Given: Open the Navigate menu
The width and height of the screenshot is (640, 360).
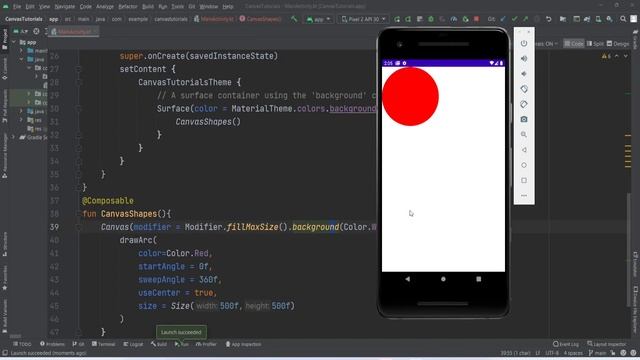Looking at the screenshot, I should coord(64,7).
